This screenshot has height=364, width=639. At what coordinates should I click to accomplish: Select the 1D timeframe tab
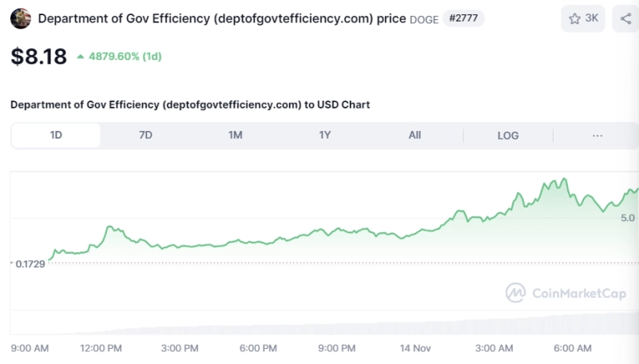(56, 136)
